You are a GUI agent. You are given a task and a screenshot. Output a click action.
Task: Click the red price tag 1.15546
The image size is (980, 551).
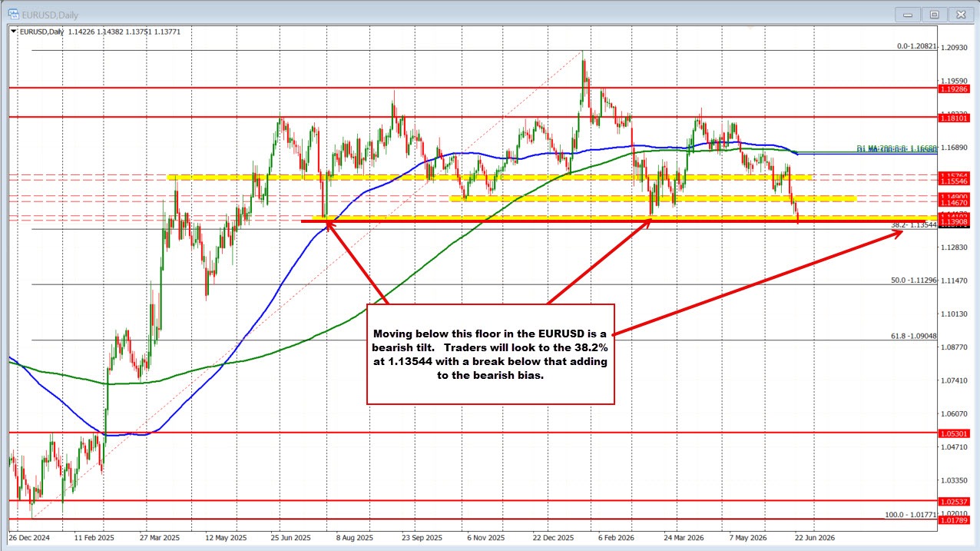(955, 181)
